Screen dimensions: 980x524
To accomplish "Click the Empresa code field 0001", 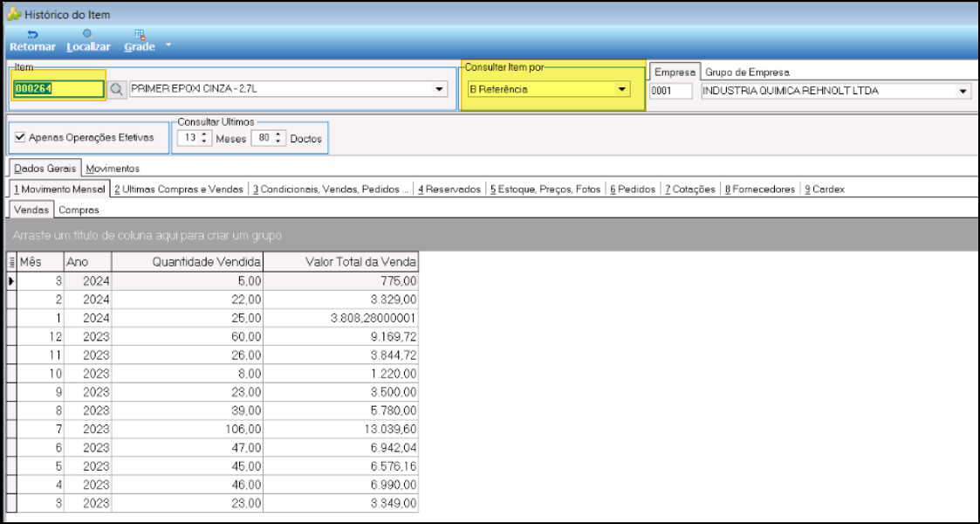I will coord(670,91).
